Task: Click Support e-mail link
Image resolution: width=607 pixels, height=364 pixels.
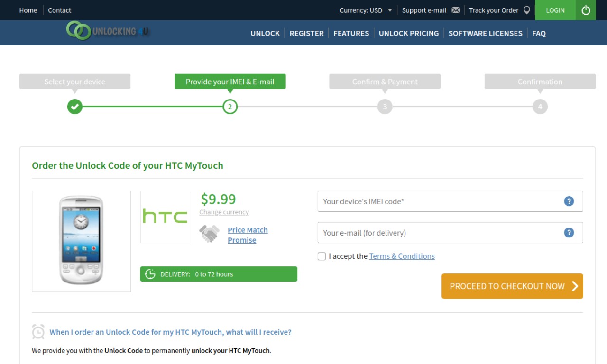Action: [x=424, y=10]
